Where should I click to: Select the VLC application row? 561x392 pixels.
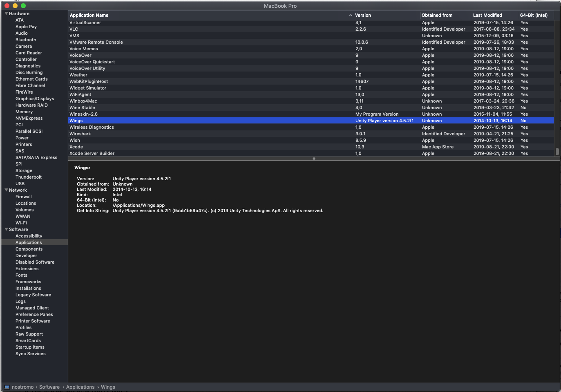tap(311, 29)
